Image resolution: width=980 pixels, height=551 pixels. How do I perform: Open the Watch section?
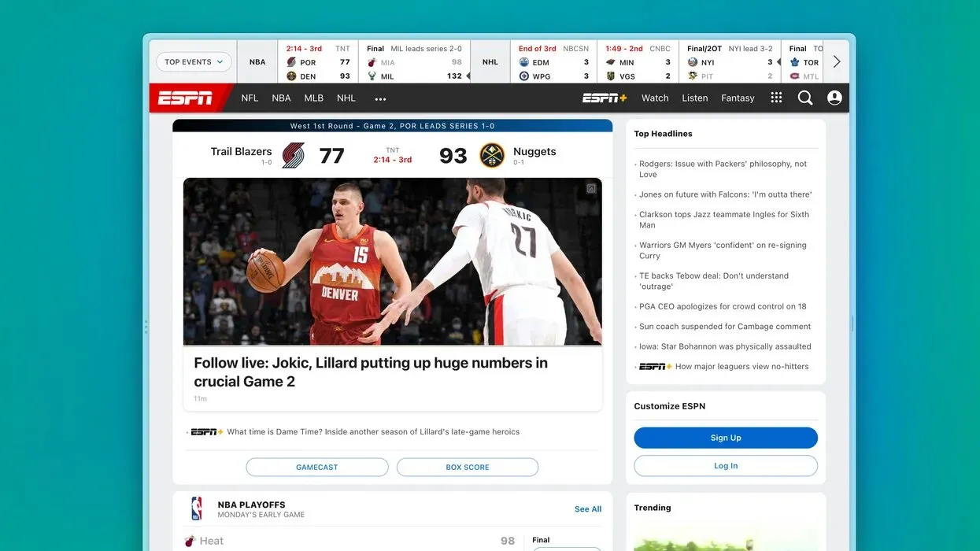[x=655, y=98]
